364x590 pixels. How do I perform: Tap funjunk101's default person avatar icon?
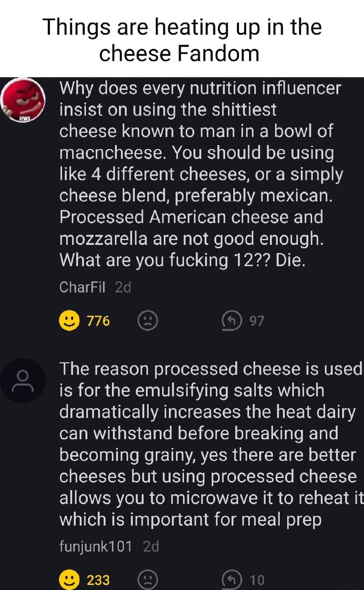[24, 381]
